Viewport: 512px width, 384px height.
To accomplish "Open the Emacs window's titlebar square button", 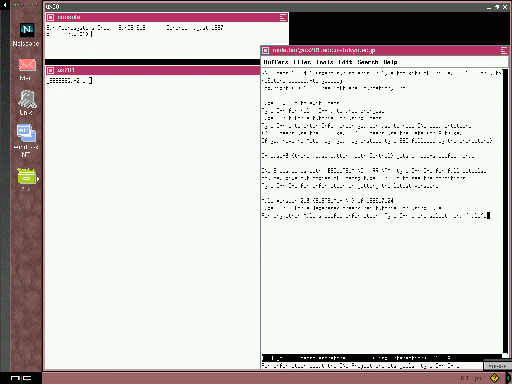I will pyautogui.click(x=265, y=50).
